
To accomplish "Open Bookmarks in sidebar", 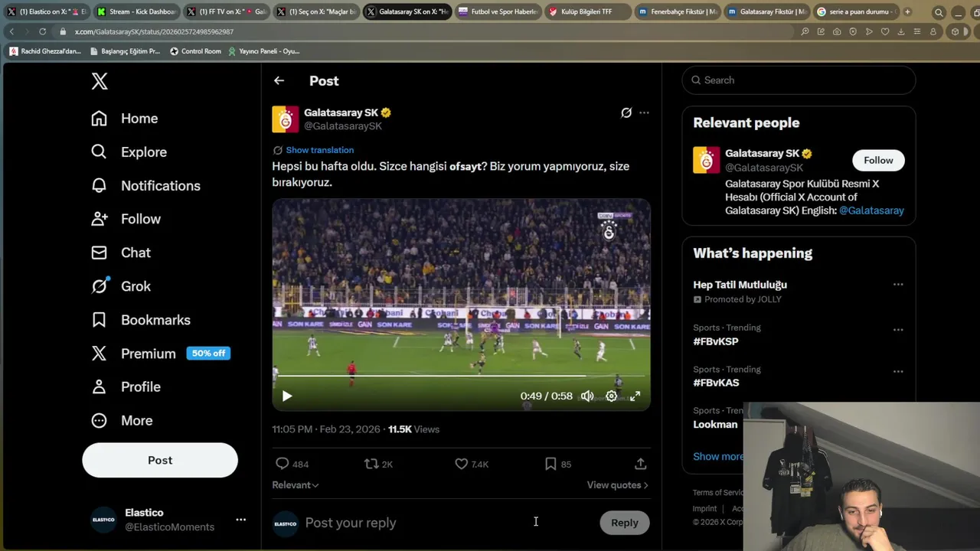I will (x=141, y=320).
